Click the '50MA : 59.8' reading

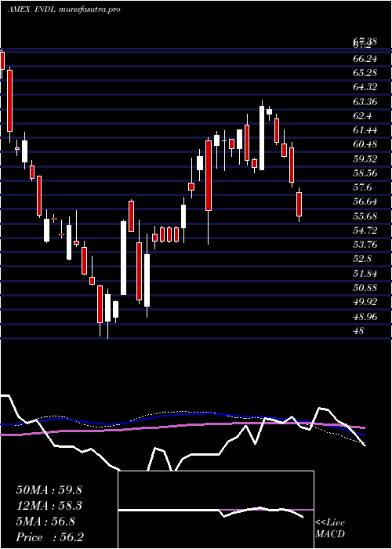click(49, 490)
